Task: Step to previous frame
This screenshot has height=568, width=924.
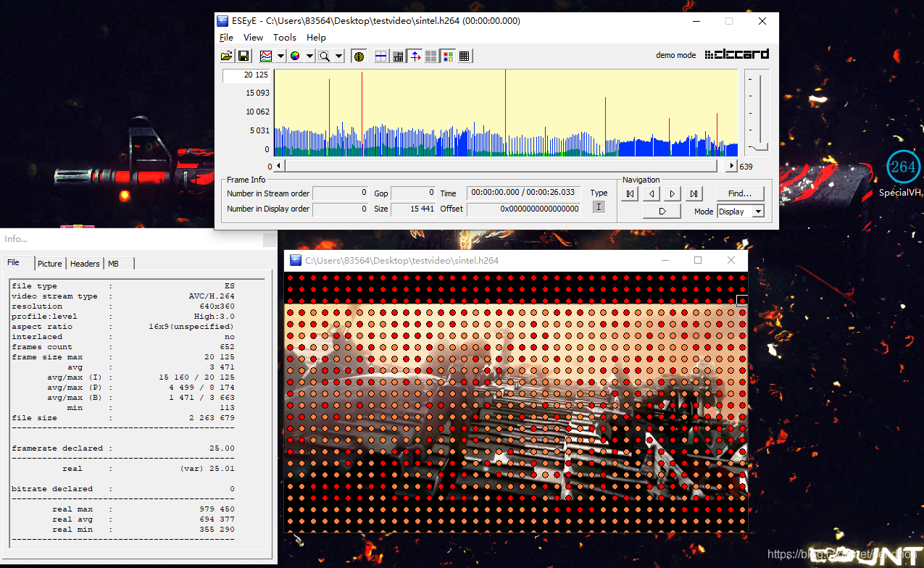Action: click(652, 193)
